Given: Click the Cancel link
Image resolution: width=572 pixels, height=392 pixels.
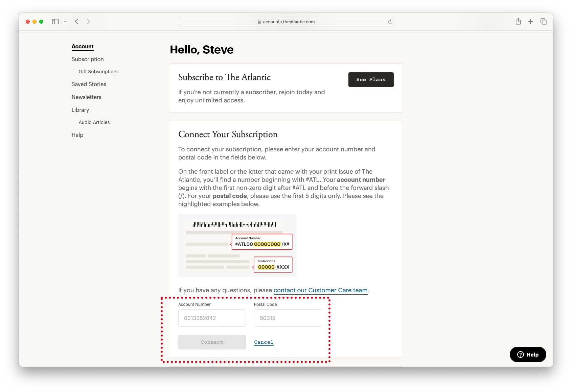Looking at the screenshot, I should point(264,342).
